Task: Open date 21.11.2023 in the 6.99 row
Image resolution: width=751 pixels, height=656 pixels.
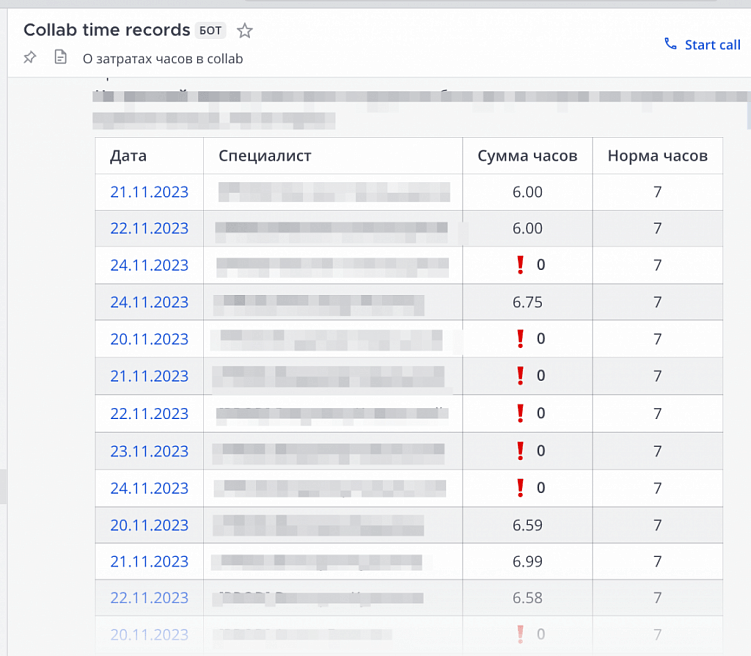Action: point(149,561)
